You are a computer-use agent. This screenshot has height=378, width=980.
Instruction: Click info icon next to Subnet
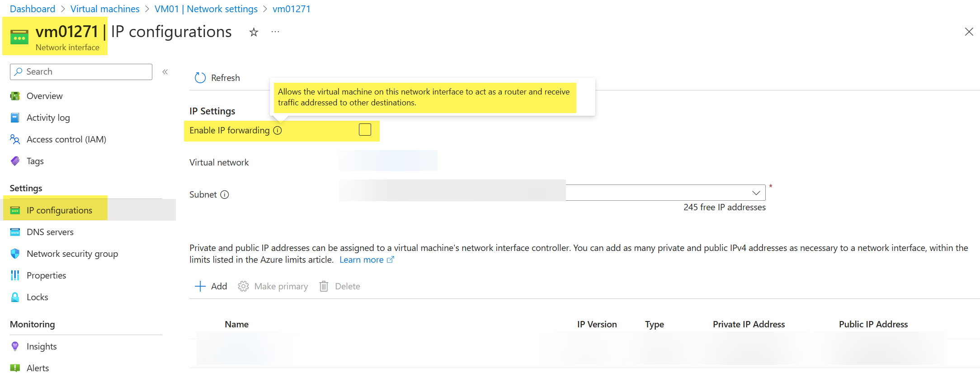click(x=225, y=195)
